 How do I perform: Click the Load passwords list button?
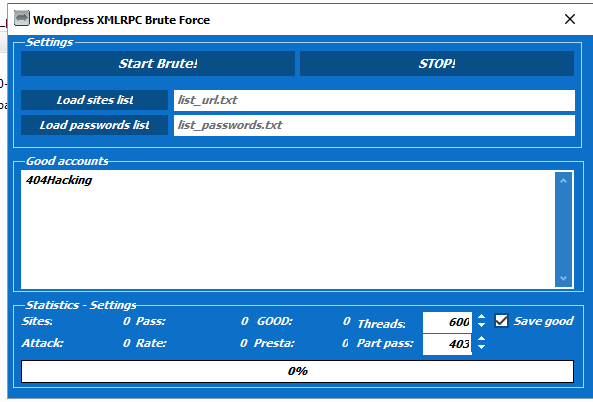(95, 125)
